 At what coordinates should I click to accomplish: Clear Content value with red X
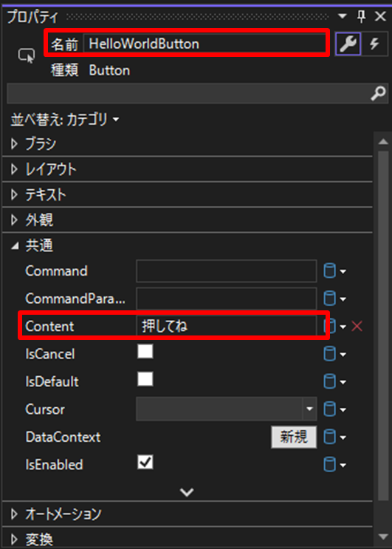pyautogui.click(x=357, y=327)
